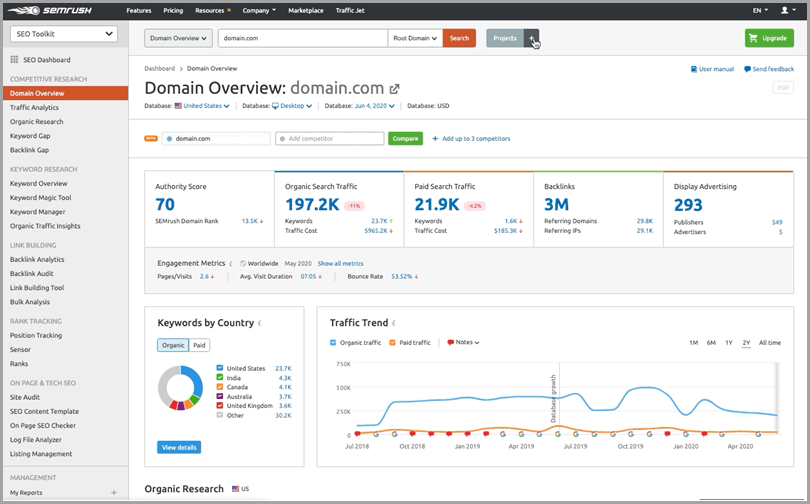This screenshot has height=504, width=810.
Task: Select the All time range tab
Action: point(770,343)
